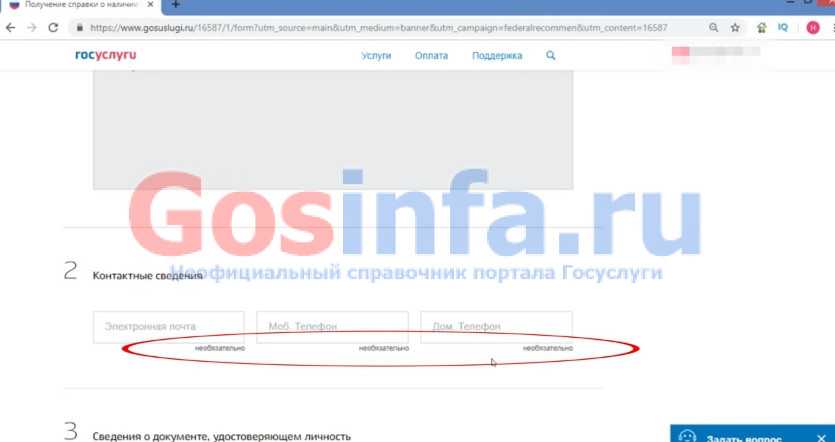Open the Поддержка menu item
The width and height of the screenshot is (835, 442).
click(x=497, y=55)
